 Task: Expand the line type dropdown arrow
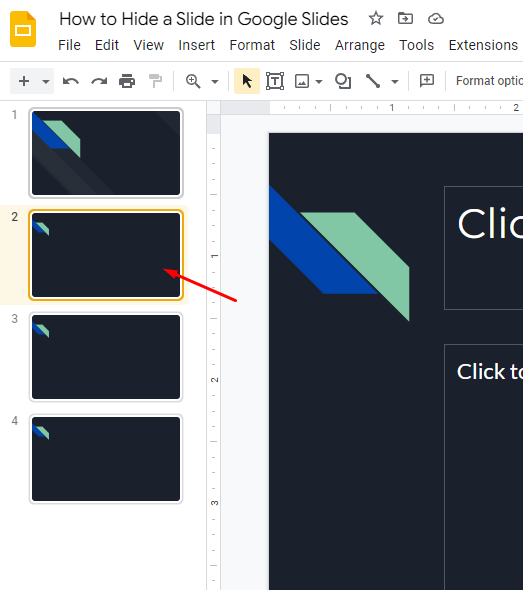point(395,82)
